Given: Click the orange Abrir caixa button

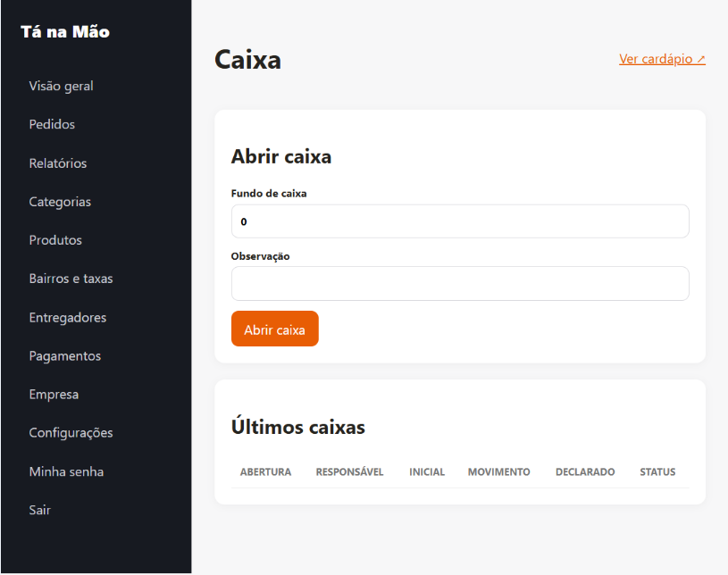Looking at the screenshot, I should 275,329.
